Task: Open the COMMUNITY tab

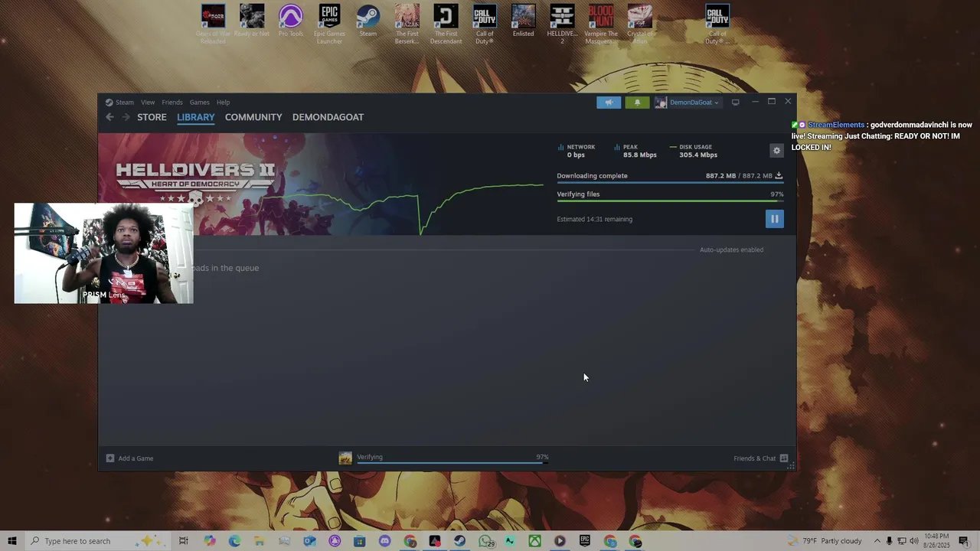Action: click(253, 117)
